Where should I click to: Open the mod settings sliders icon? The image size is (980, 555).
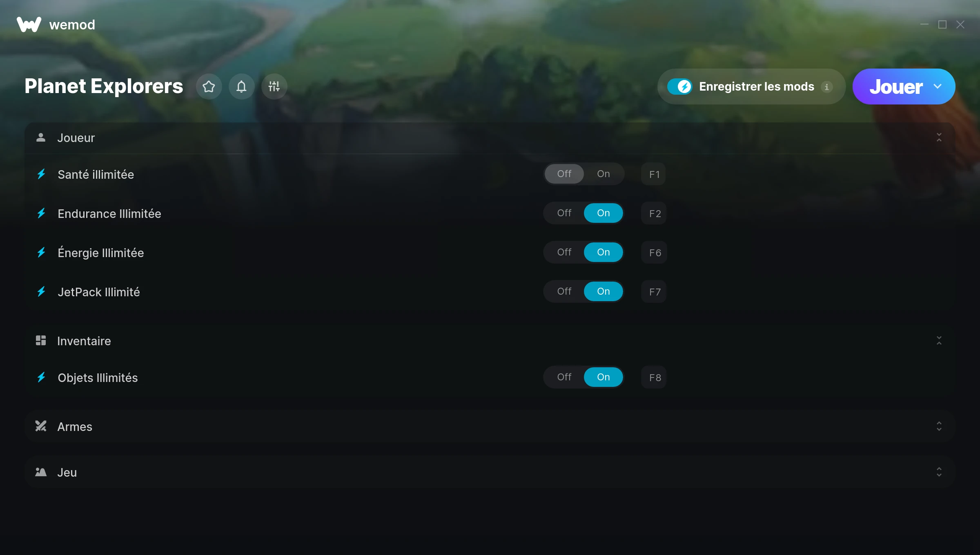pyautogui.click(x=274, y=87)
